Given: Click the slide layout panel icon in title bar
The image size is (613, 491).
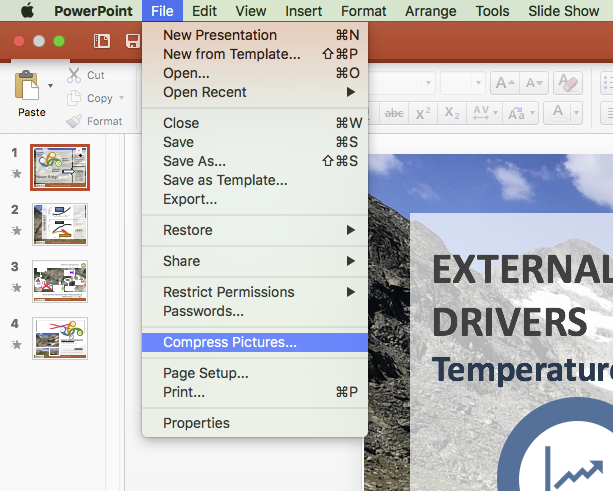Looking at the screenshot, I should [x=102, y=41].
